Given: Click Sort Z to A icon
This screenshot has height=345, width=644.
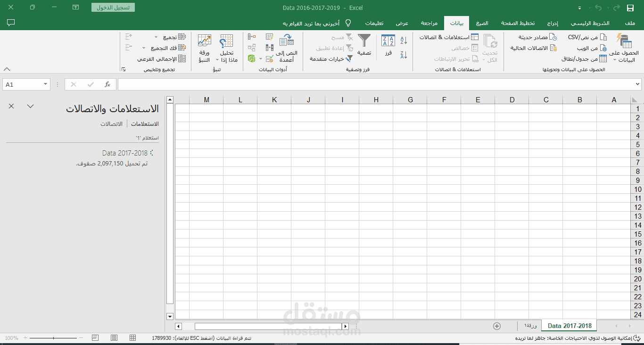Looking at the screenshot, I should click(x=404, y=55).
